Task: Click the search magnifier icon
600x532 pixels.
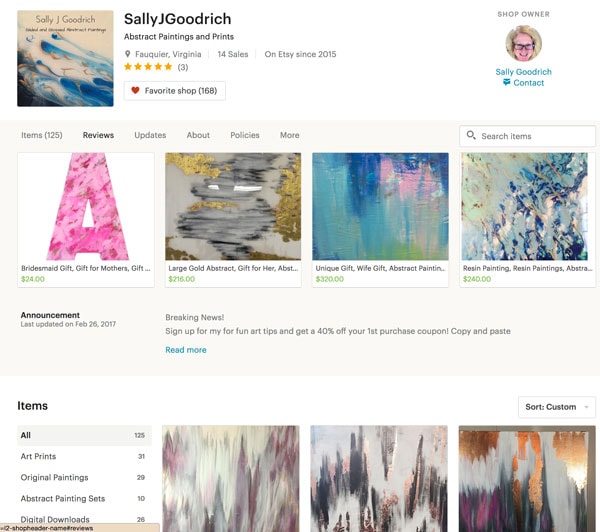Action: pyautogui.click(x=471, y=135)
